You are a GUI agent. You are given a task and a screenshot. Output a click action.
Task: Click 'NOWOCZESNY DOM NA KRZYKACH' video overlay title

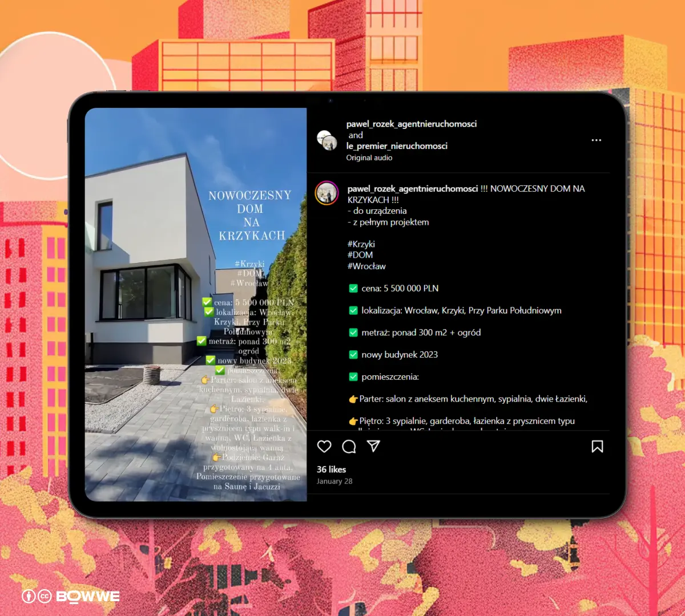251,216
